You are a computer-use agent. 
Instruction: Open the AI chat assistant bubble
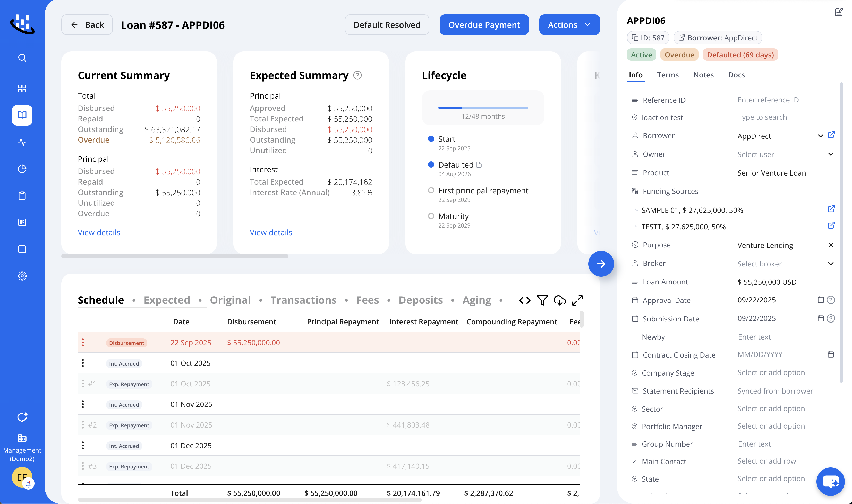point(830,481)
